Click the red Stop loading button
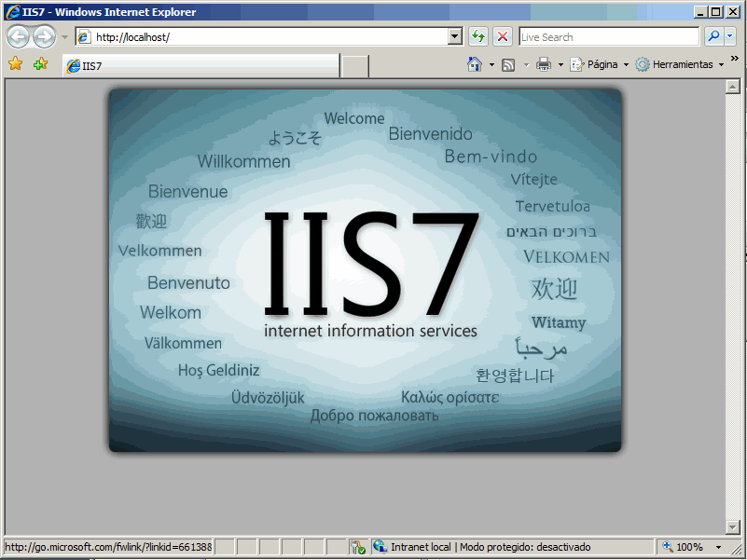The height and width of the screenshot is (560, 747). (502, 36)
